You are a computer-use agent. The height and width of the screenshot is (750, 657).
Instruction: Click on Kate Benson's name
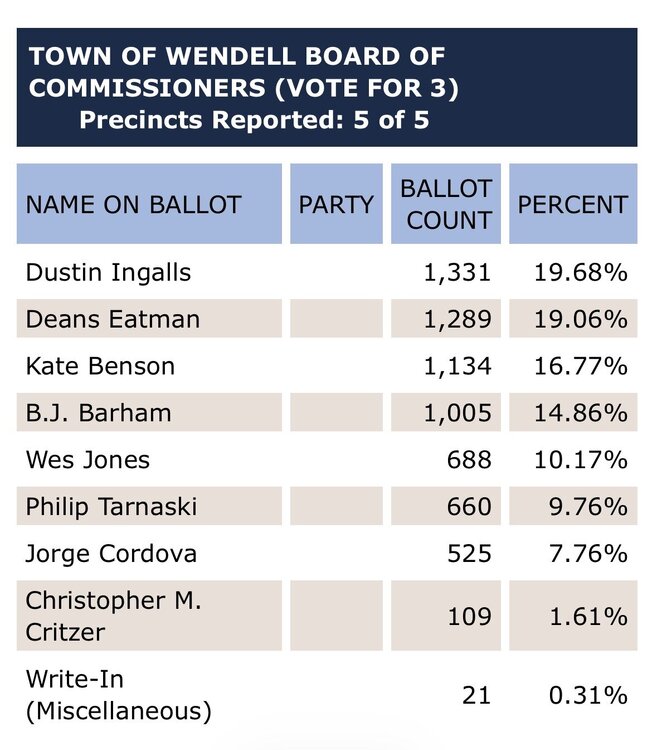100,366
